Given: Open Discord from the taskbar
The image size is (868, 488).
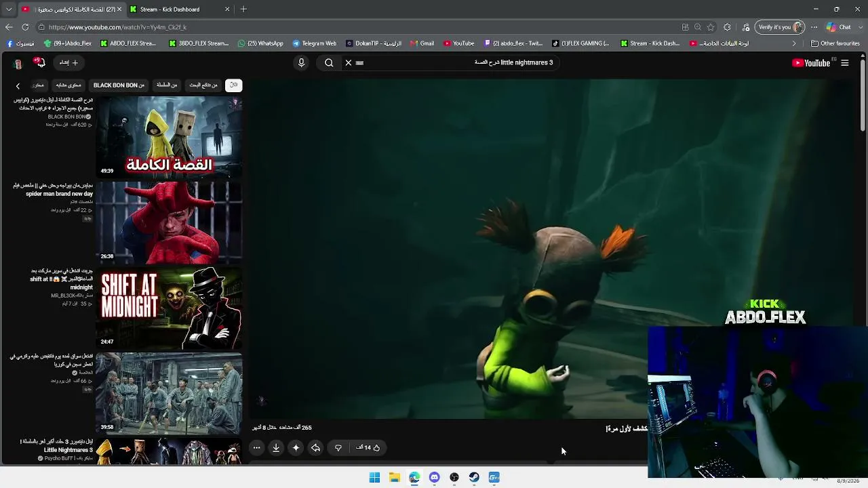Looking at the screenshot, I should [434, 477].
